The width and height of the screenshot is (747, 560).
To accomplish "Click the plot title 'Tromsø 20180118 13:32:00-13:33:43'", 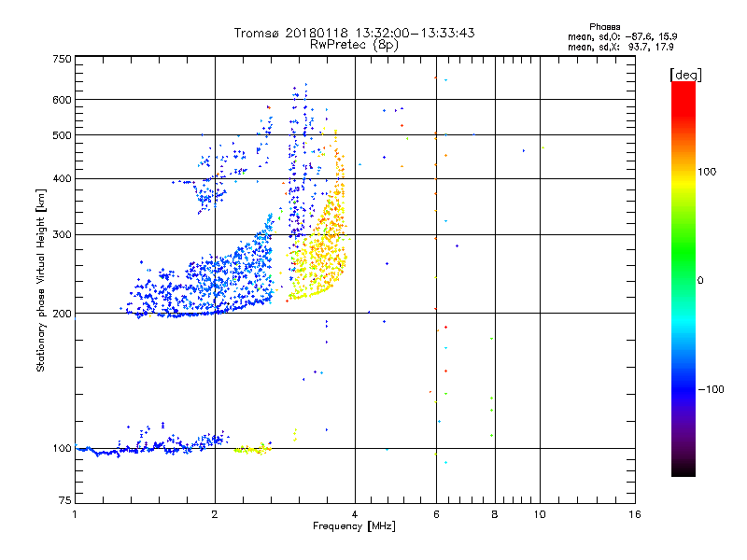I will click(x=354, y=33).
